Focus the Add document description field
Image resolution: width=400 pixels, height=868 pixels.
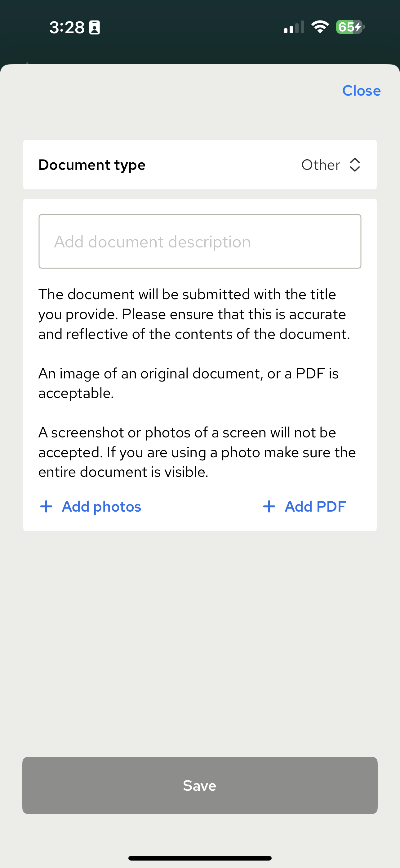pyautogui.click(x=200, y=241)
